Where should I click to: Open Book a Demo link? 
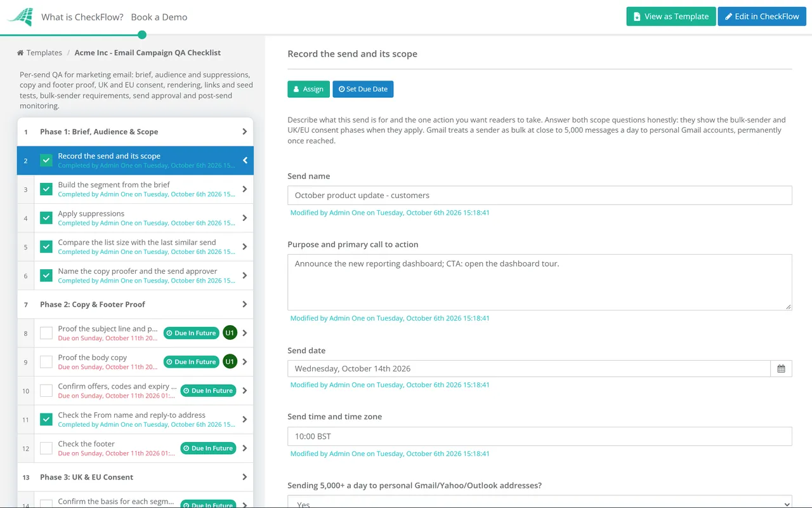point(159,17)
